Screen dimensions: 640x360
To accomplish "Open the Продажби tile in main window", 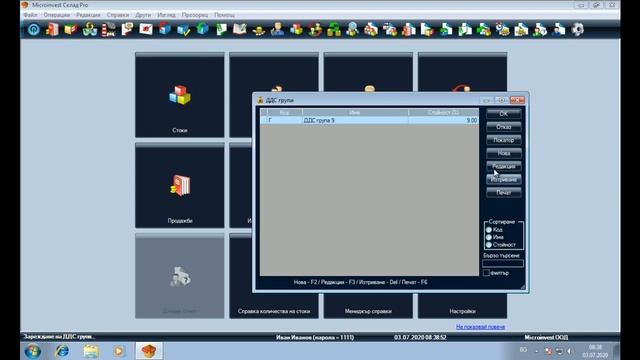I will coord(180,186).
